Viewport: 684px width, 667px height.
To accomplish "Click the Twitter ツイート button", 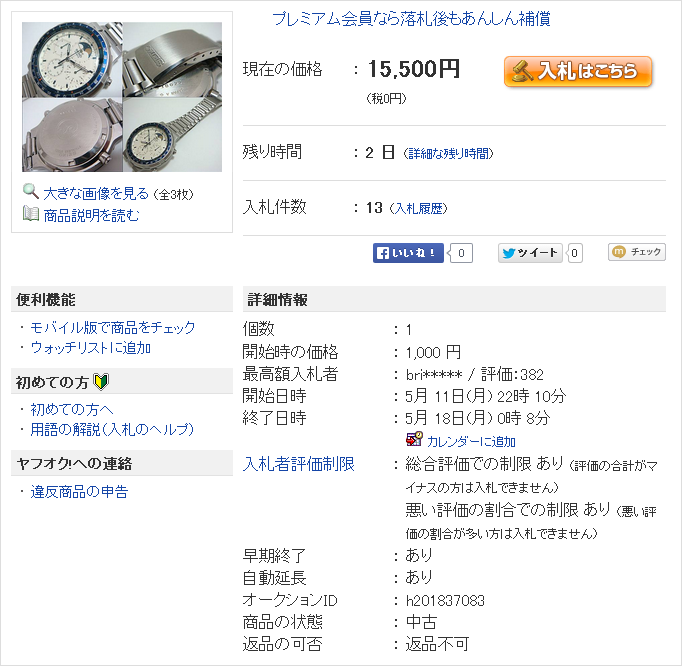I will (530, 253).
